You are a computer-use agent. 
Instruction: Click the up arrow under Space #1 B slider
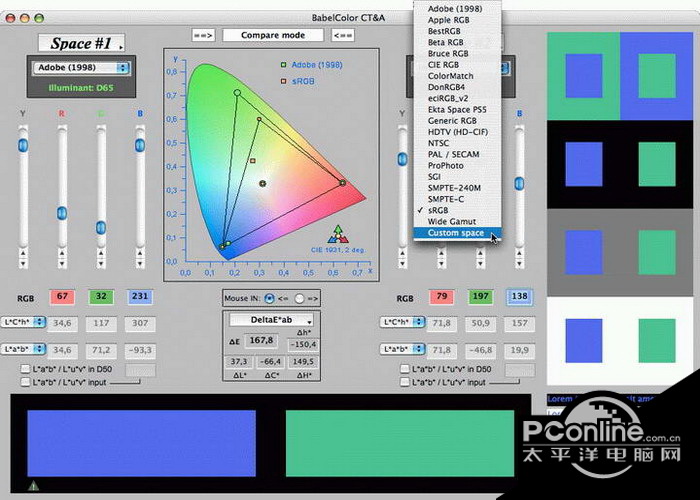(x=140, y=253)
